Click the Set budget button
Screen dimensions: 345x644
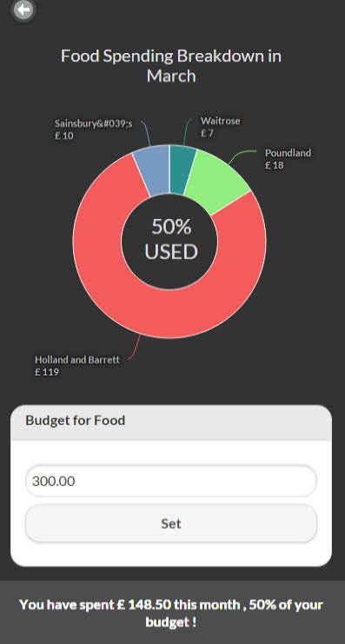click(171, 523)
